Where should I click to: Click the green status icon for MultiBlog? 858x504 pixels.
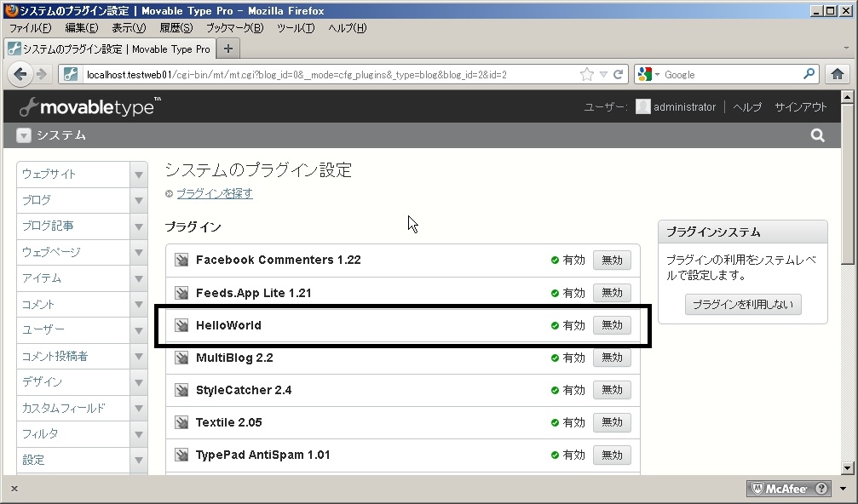click(555, 358)
